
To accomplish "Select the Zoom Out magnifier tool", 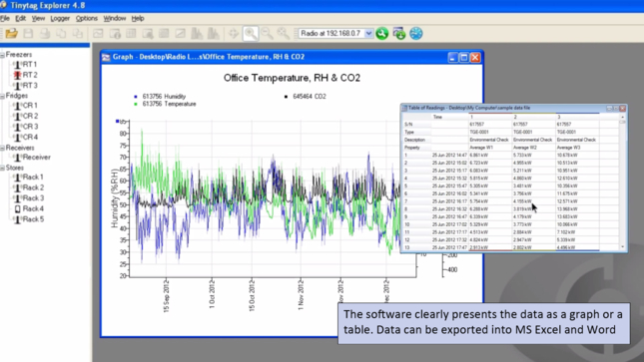I will 267,33.
